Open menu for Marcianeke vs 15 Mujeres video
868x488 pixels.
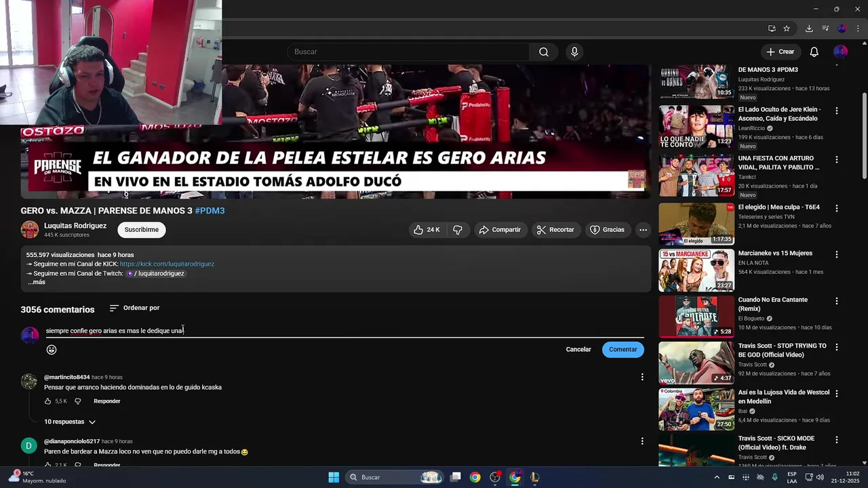836,254
